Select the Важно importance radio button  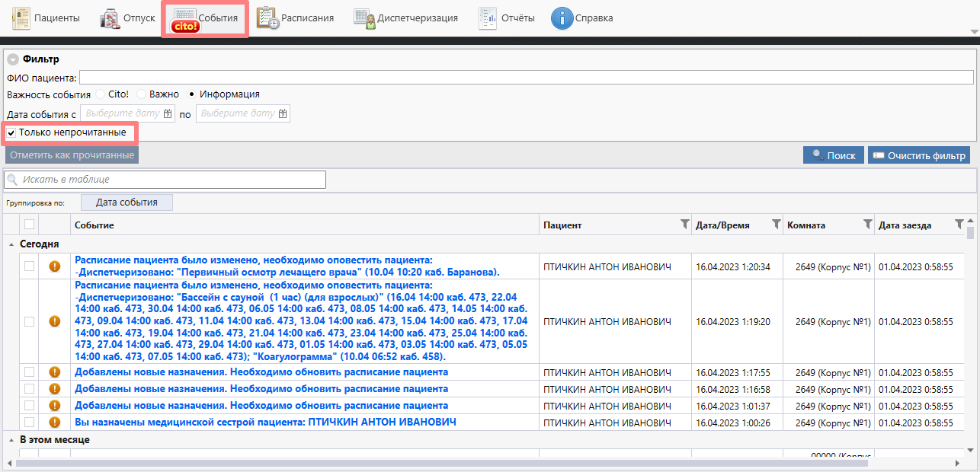pos(142,94)
